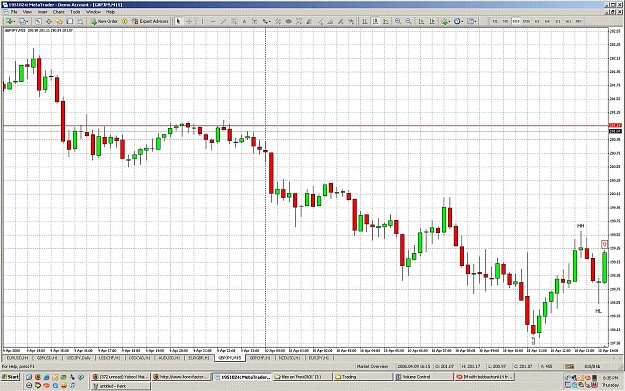Click the New Order button
625x391 pixels.
tap(104, 22)
